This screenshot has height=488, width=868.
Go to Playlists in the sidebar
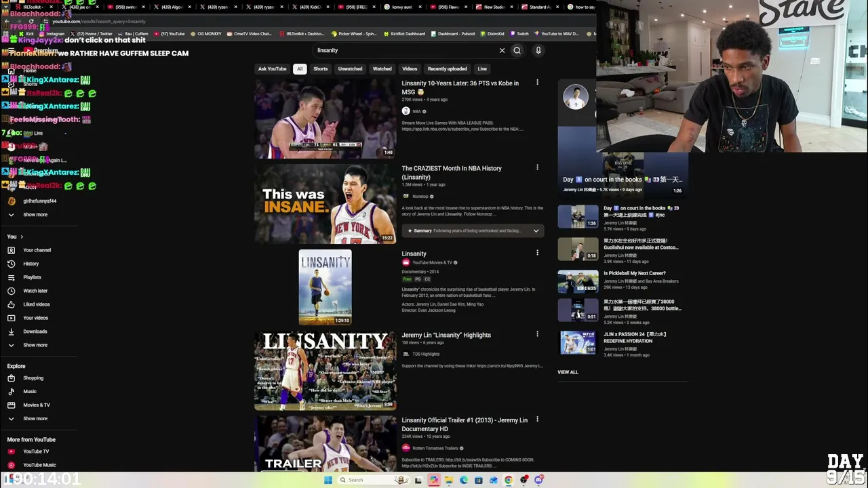pos(24,277)
